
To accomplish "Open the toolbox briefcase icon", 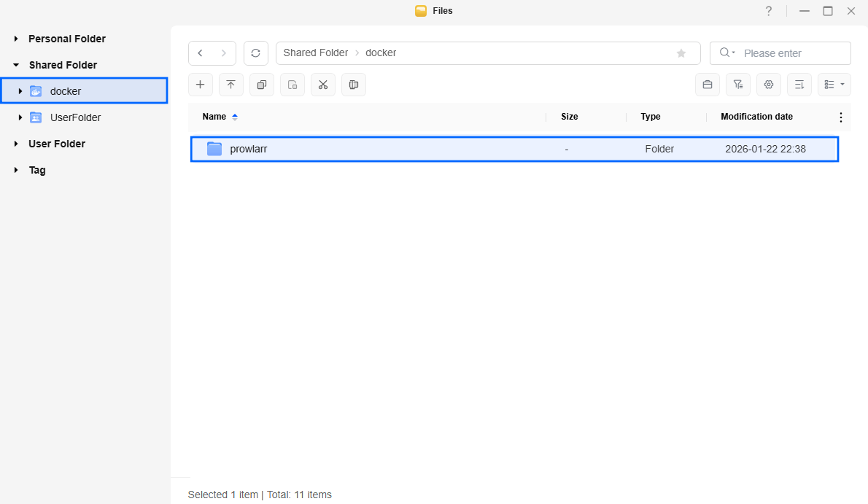I will tap(708, 85).
